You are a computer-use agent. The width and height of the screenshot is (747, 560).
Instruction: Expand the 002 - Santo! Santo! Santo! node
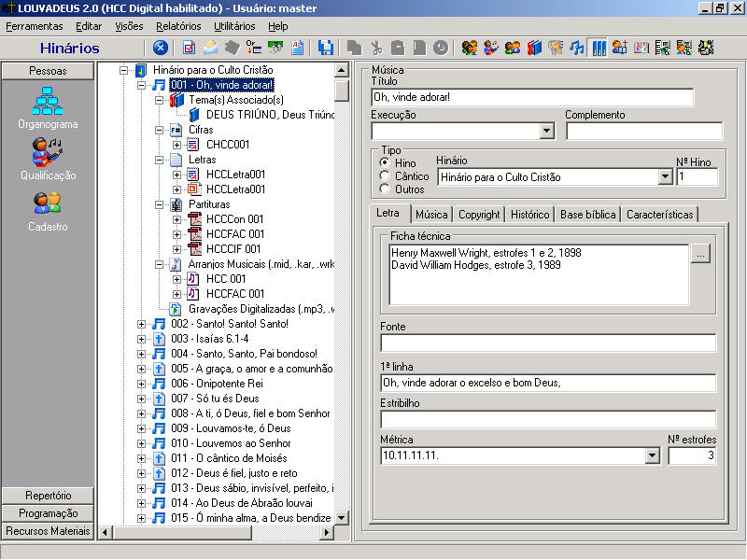click(142, 324)
